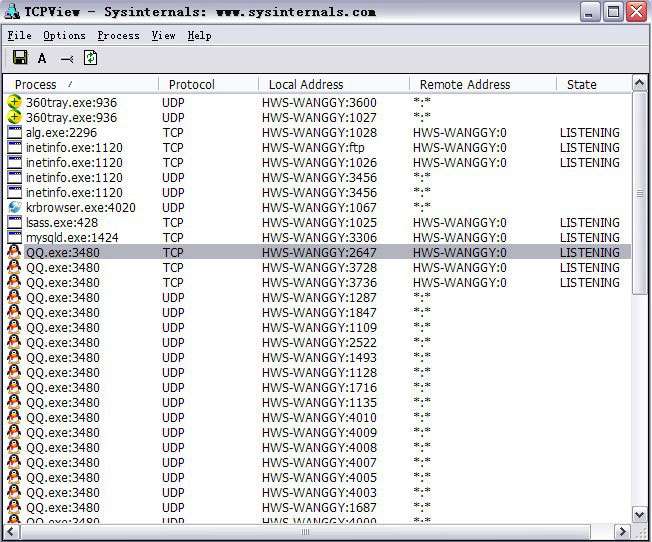Click the vertical scrollbar down arrow
This screenshot has height=542, width=652.
(x=640, y=514)
